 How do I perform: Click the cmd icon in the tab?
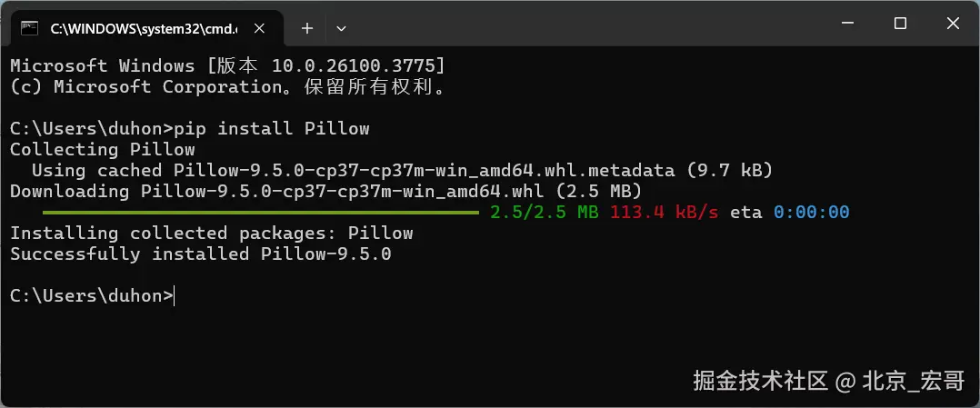click(27, 28)
